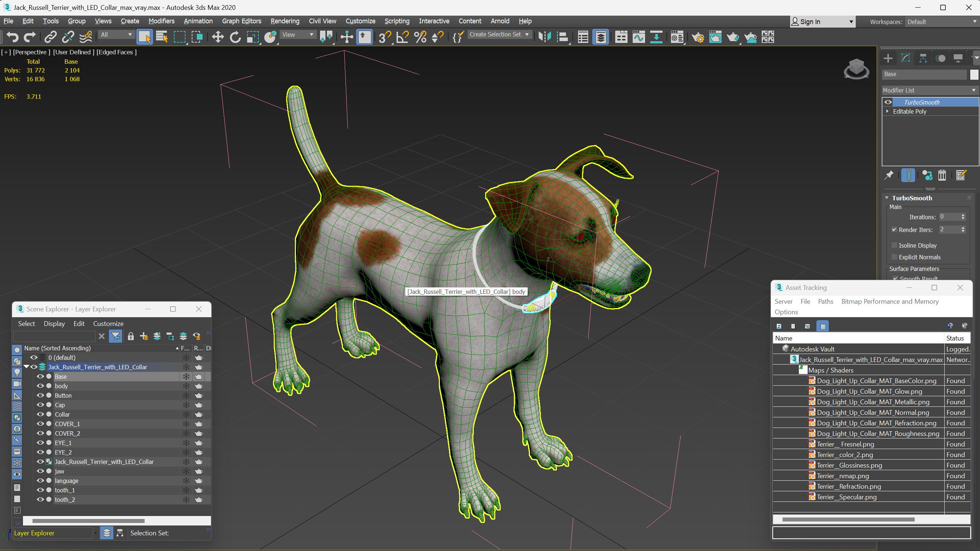Choose the Select and Move tool
The height and width of the screenshot is (551, 980).
coord(218,37)
